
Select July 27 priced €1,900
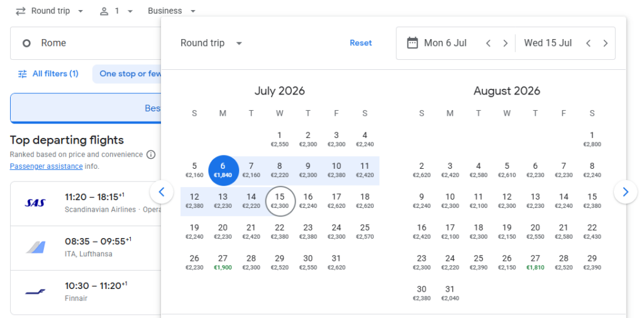(223, 263)
